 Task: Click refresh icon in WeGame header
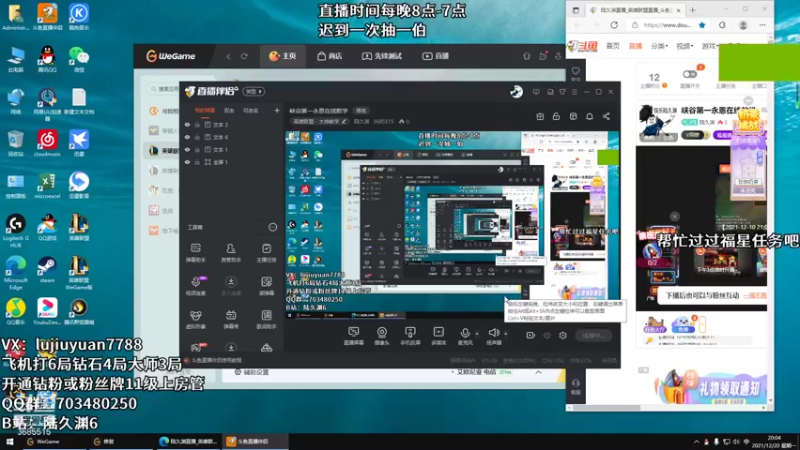click(244, 56)
